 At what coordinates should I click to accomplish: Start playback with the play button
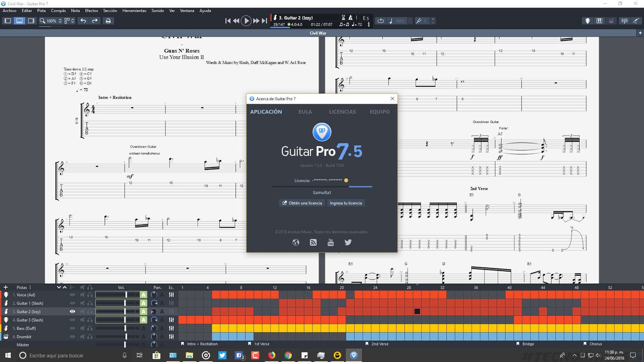coord(246,21)
